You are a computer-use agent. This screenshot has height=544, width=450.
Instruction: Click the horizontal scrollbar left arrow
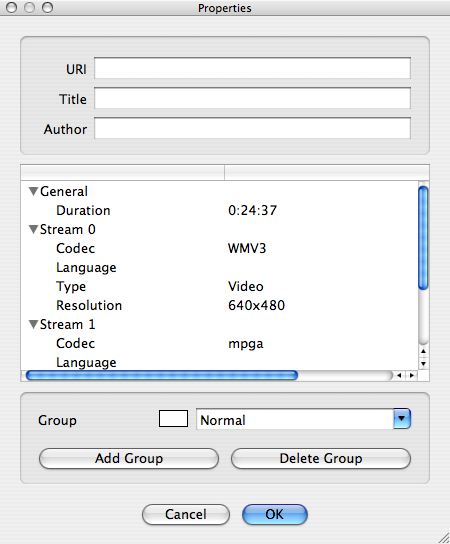[399, 375]
